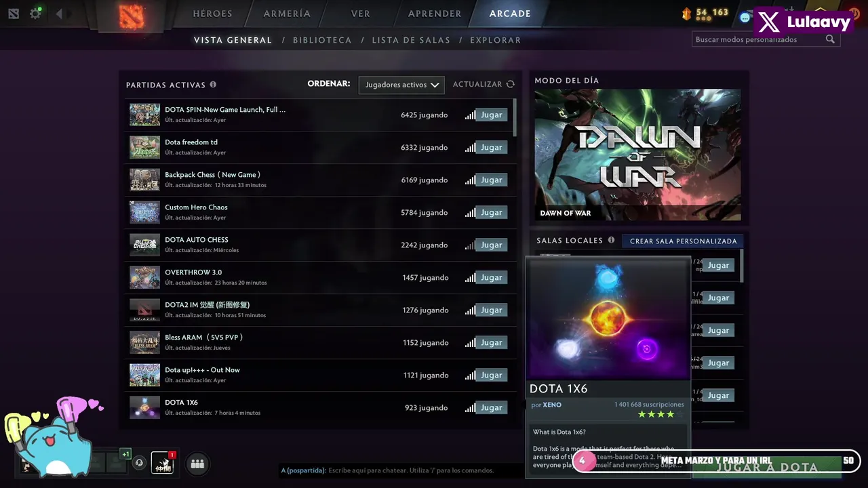Click Bless ARAM thumbnail
This screenshot has height=488, width=868.
click(144, 342)
